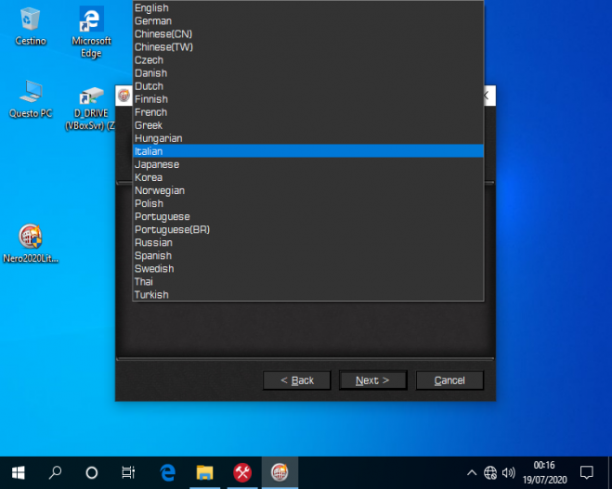
Task: Go back with the Back button
Action: click(x=297, y=380)
